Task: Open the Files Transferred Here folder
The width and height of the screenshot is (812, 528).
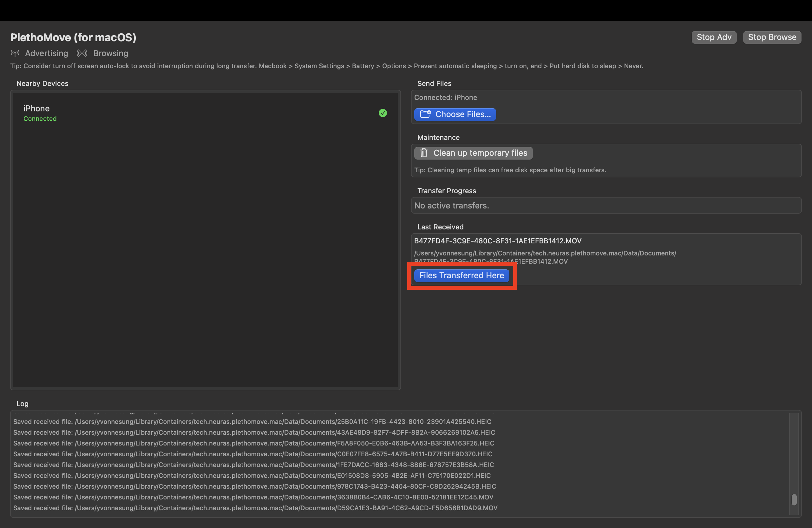Action: pos(461,275)
